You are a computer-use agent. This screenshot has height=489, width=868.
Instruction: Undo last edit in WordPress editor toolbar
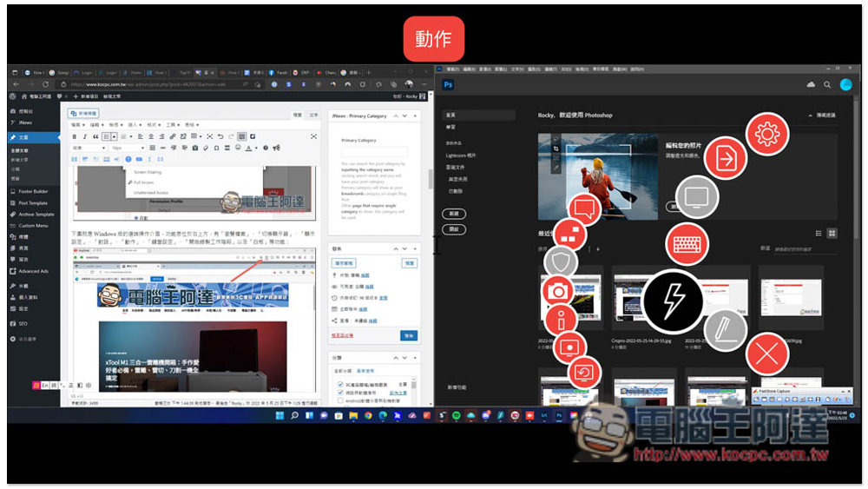[220, 136]
